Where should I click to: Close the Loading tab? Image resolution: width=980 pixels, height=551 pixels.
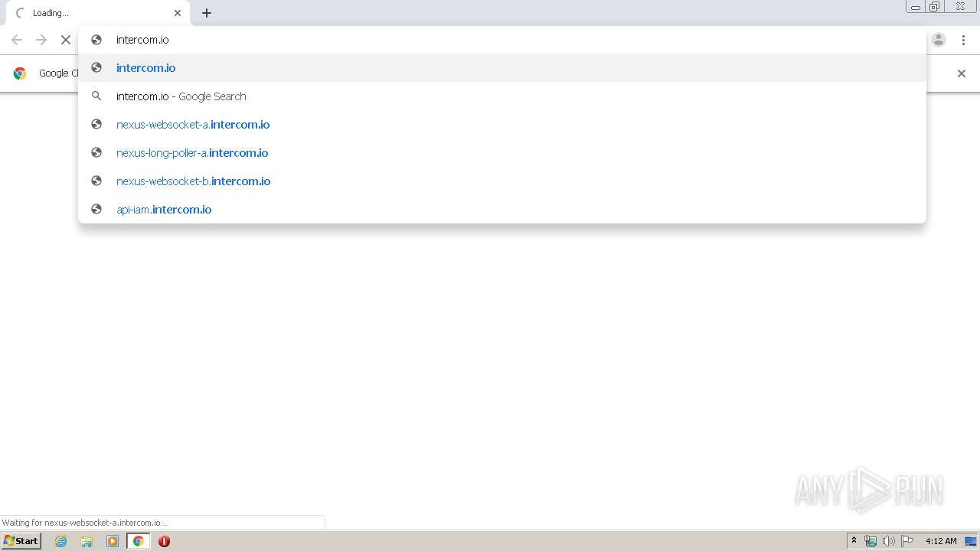click(x=178, y=13)
